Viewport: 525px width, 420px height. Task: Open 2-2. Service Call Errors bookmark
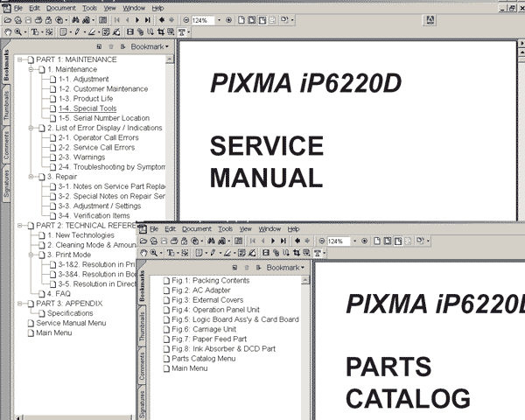pyautogui.click(x=96, y=147)
